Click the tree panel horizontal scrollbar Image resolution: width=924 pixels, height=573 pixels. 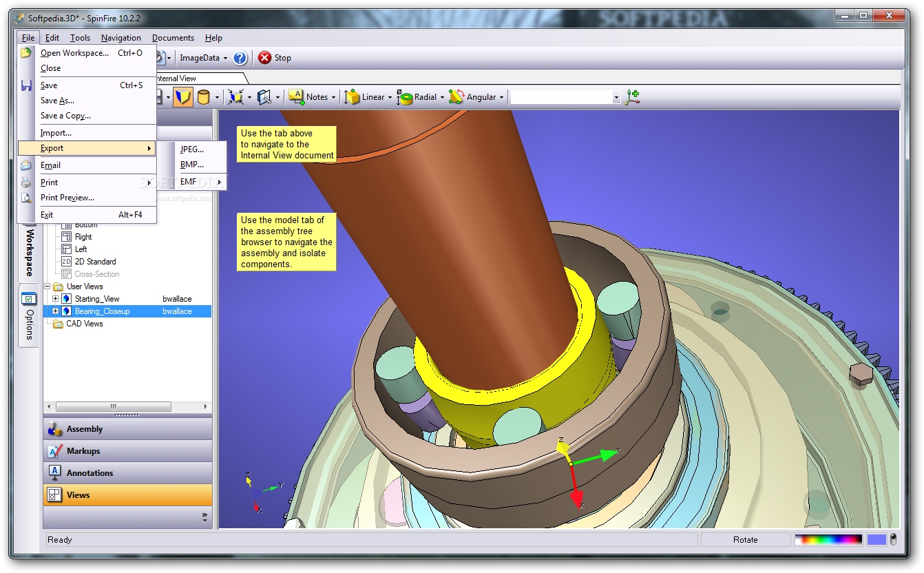click(x=127, y=406)
